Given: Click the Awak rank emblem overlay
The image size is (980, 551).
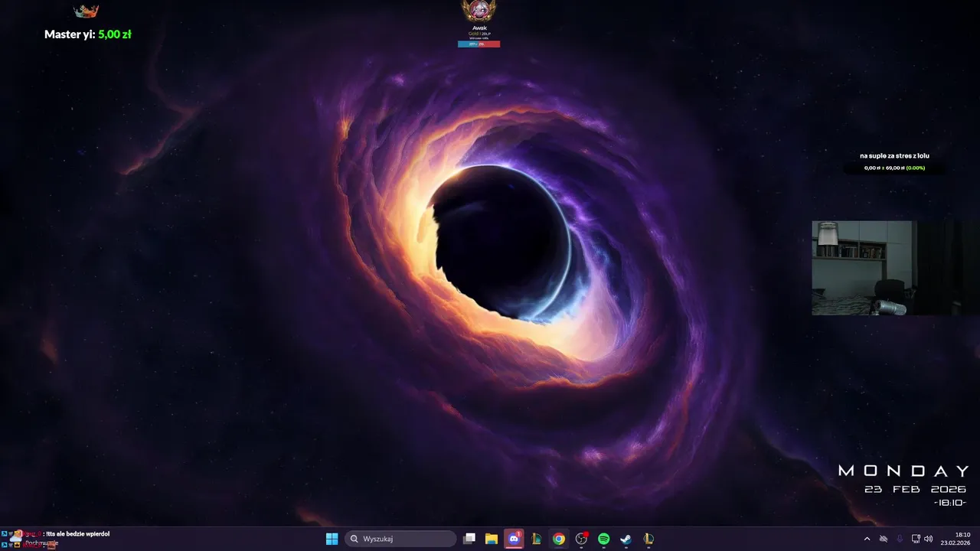Looking at the screenshot, I should pos(479,11).
